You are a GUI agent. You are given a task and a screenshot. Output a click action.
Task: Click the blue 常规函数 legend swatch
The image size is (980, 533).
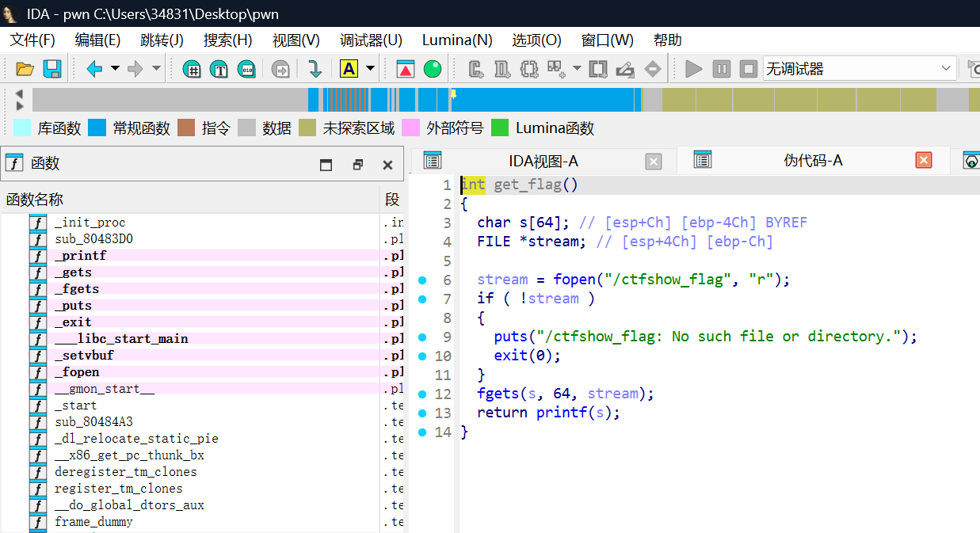[x=97, y=128]
